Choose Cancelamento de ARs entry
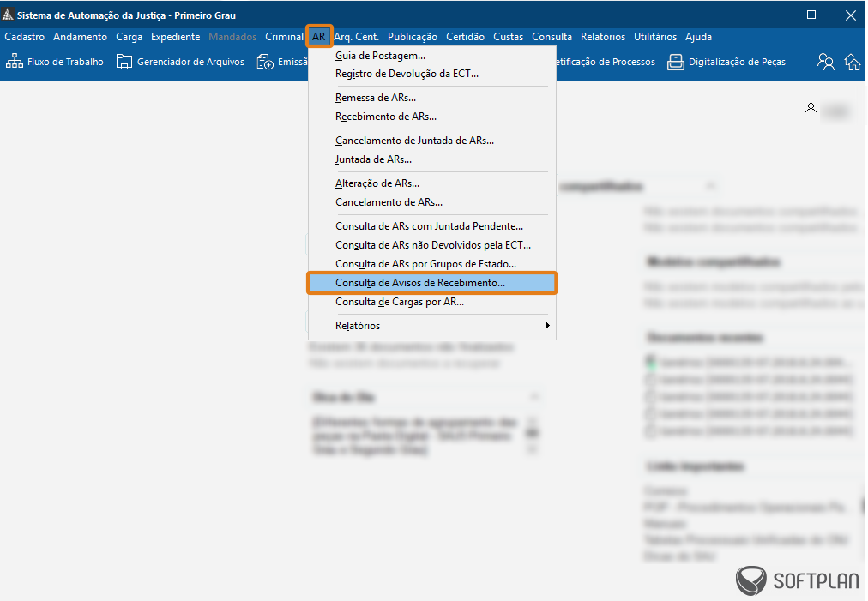 [x=432, y=202]
